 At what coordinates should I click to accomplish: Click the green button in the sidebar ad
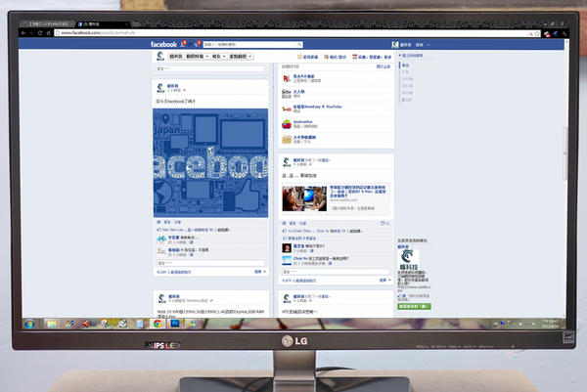(x=414, y=306)
